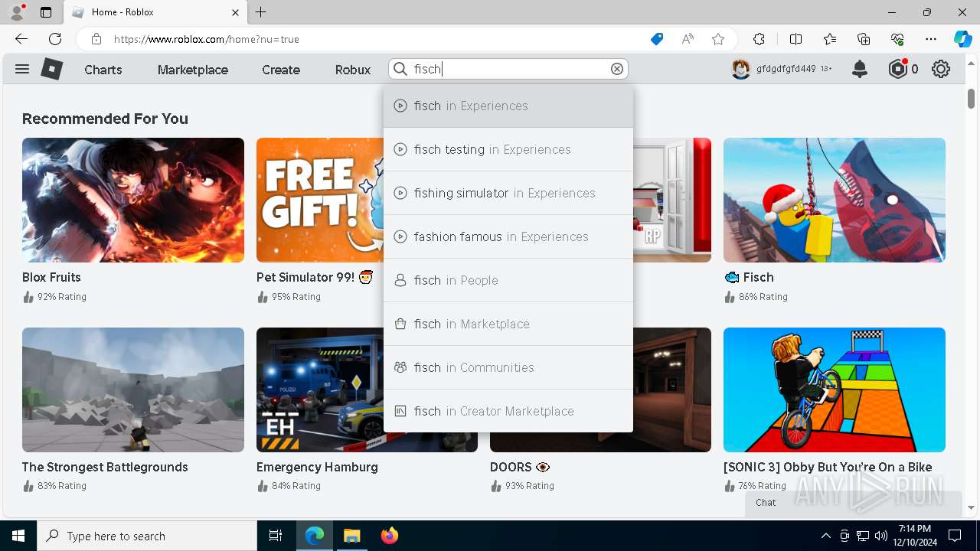The height and width of the screenshot is (551, 980).
Task: Search fisch in Marketplace
Action: point(508,324)
